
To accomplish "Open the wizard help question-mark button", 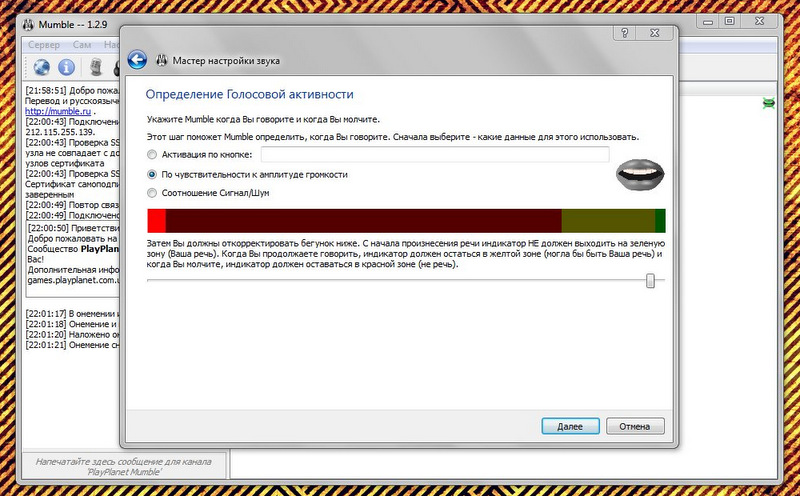I will 624,33.
